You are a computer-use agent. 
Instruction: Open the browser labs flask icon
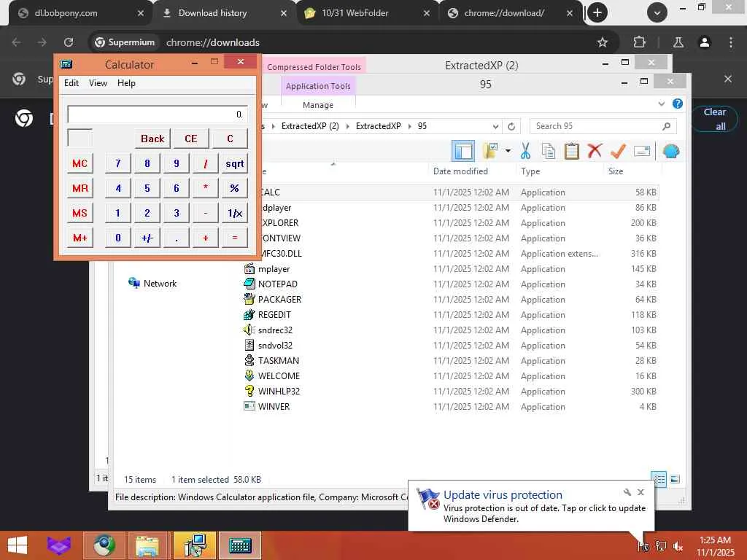678,42
